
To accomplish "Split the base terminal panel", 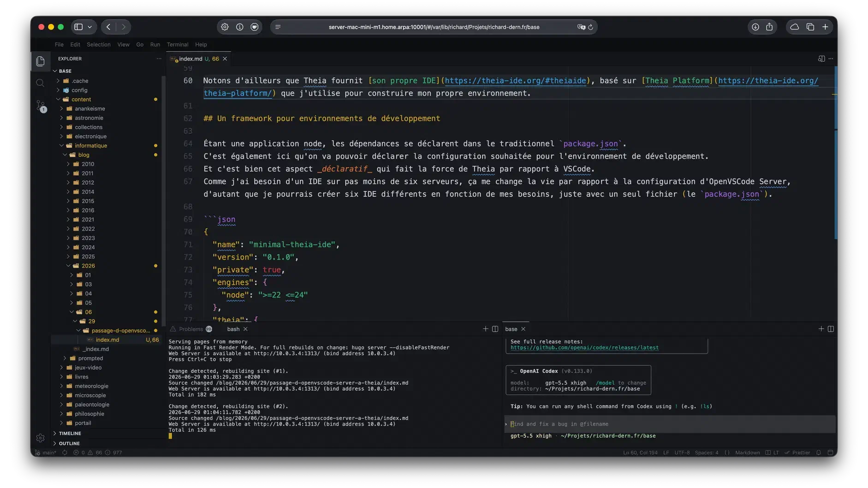I will (831, 329).
